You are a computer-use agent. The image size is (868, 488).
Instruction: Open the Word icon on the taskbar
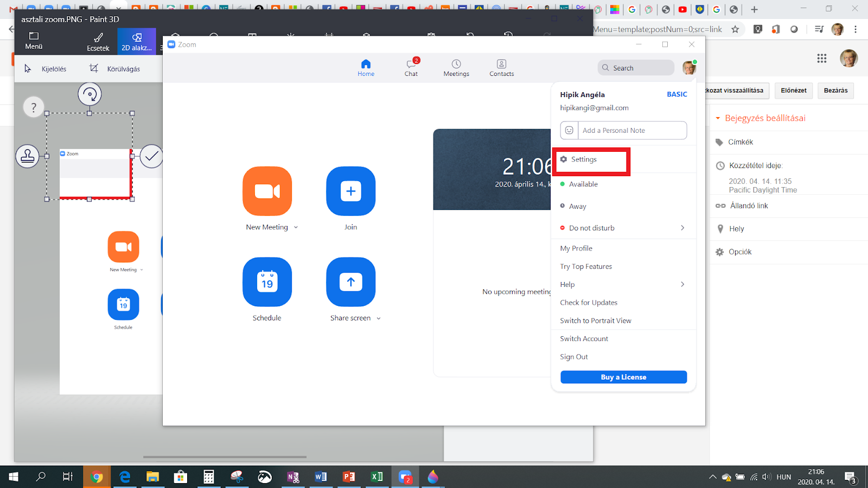(321, 477)
